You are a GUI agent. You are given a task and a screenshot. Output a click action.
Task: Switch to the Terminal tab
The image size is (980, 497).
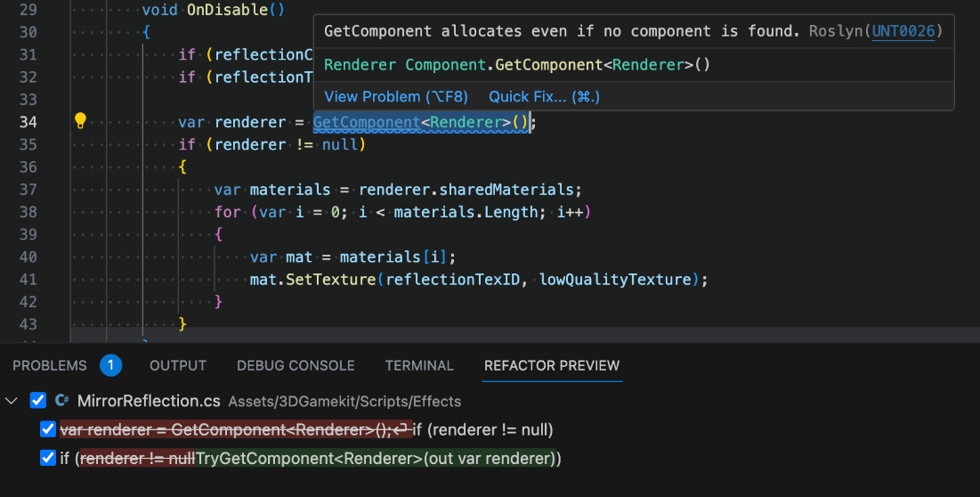point(419,365)
